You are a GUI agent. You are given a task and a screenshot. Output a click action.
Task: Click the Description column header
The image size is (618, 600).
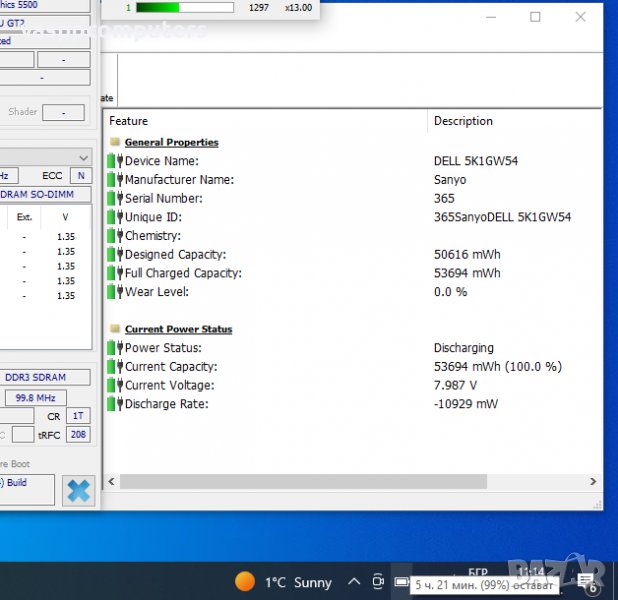click(463, 121)
